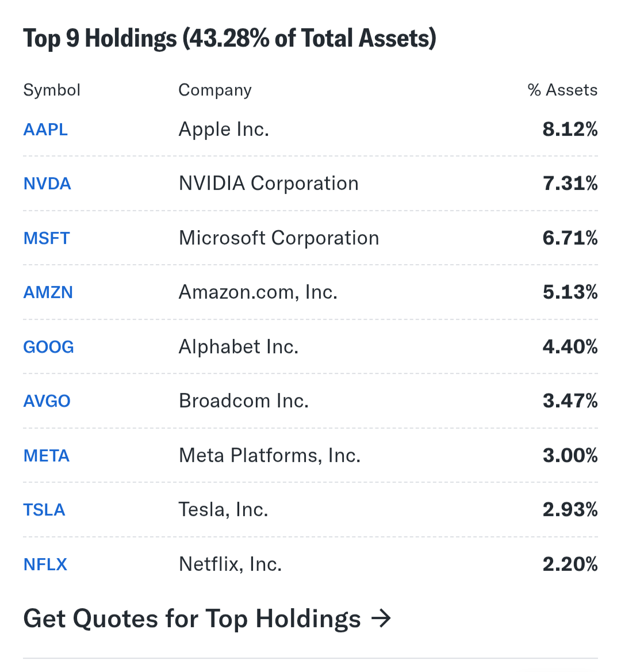Select the TSLA ticker link

(x=44, y=510)
